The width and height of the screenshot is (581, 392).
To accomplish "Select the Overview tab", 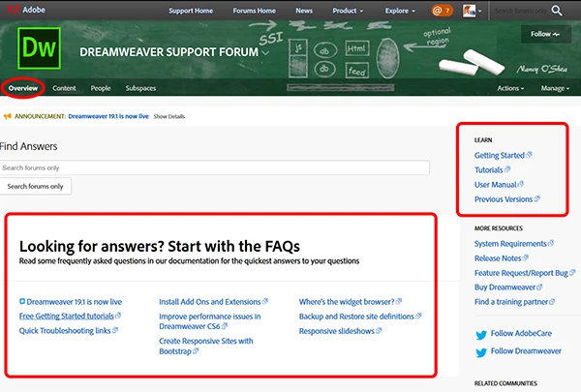I will [x=23, y=88].
